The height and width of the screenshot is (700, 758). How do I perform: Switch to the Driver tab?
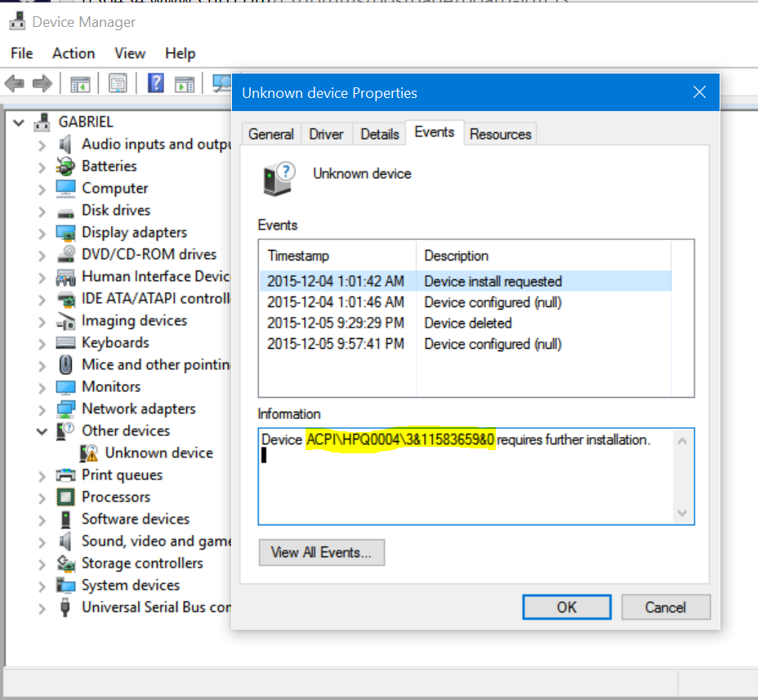326,134
